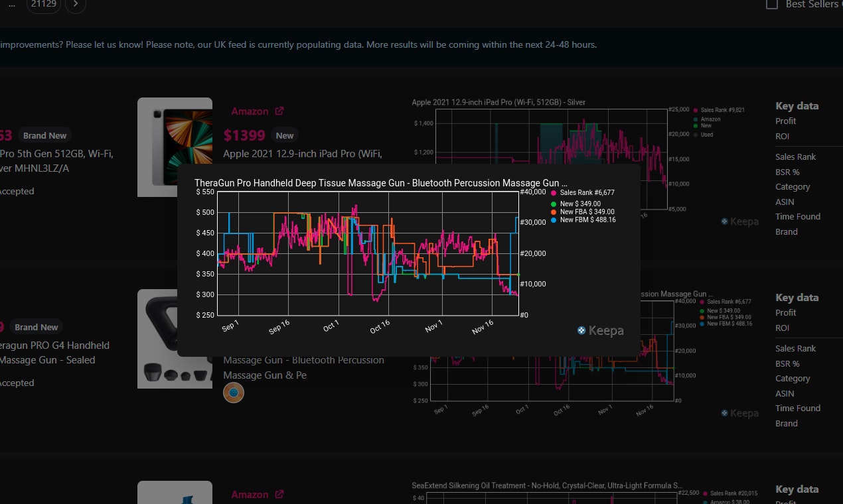Click Brand New badge in the iPad row
Viewport: 843px width, 504px height.
pos(44,135)
